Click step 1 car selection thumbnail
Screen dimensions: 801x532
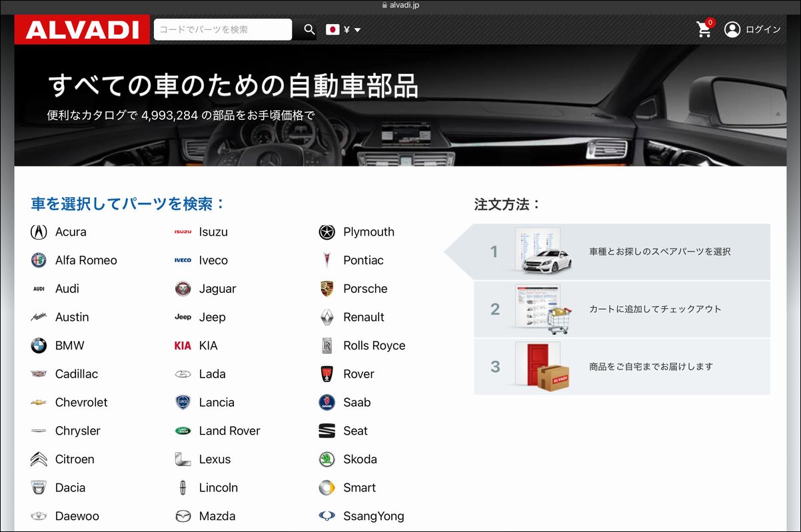543,251
